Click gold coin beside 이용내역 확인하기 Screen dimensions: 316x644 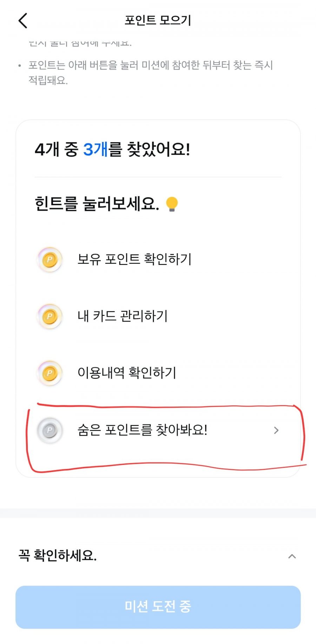[x=50, y=373]
